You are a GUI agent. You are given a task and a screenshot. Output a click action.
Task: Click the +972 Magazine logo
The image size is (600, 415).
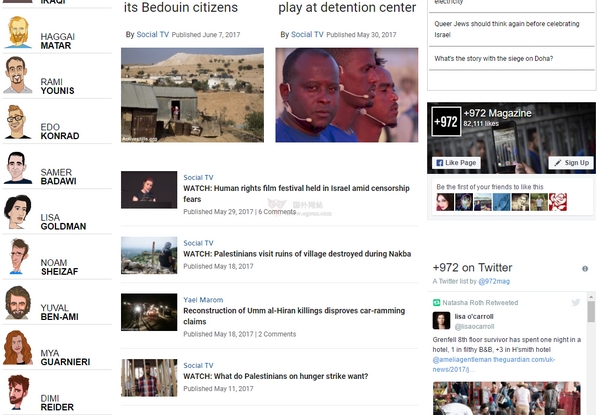click(446, 122)
